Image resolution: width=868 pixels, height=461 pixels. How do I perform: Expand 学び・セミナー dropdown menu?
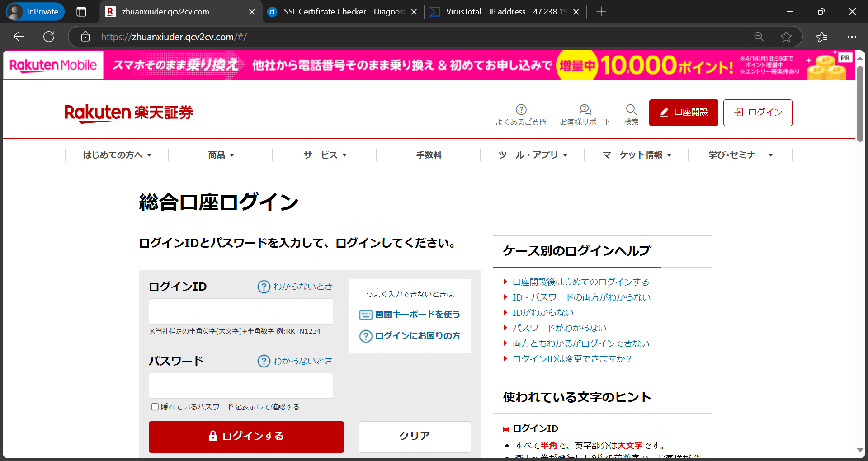(x=741, y=155)
